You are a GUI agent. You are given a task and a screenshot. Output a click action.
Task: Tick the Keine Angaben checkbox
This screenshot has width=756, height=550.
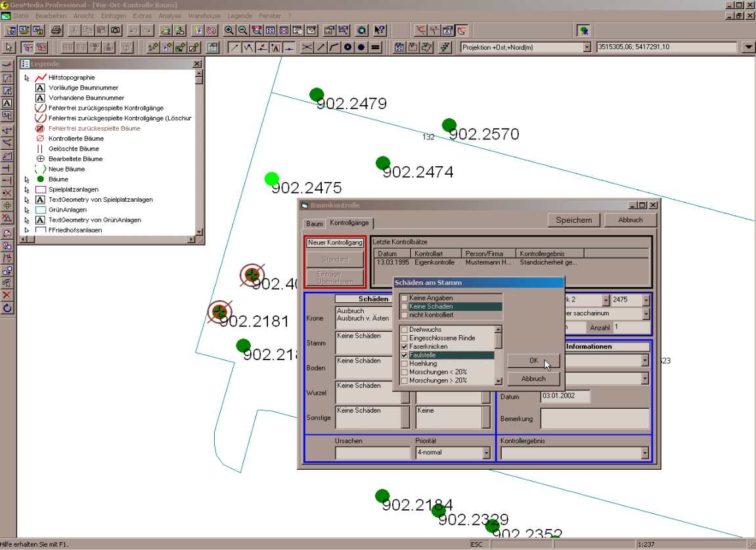405,298
